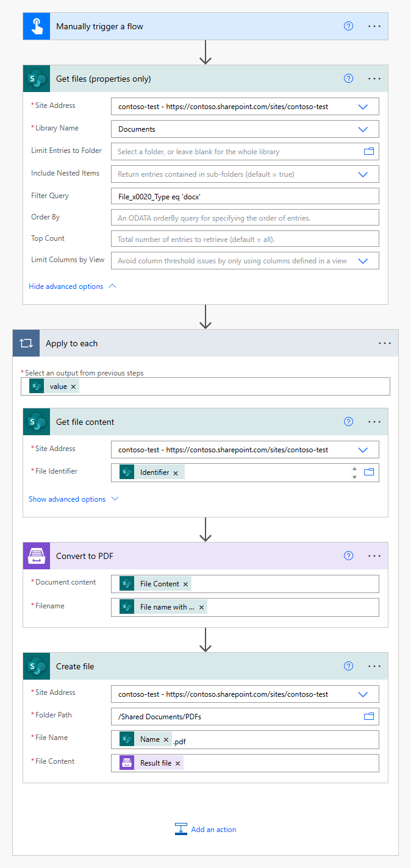Collapse with Hide advanced options
The height and width of the screenshot is (868, 411).
72,286
